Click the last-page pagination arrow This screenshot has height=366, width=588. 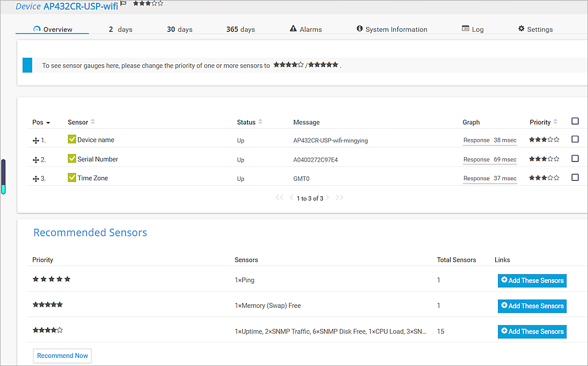(x=339, y=197)
